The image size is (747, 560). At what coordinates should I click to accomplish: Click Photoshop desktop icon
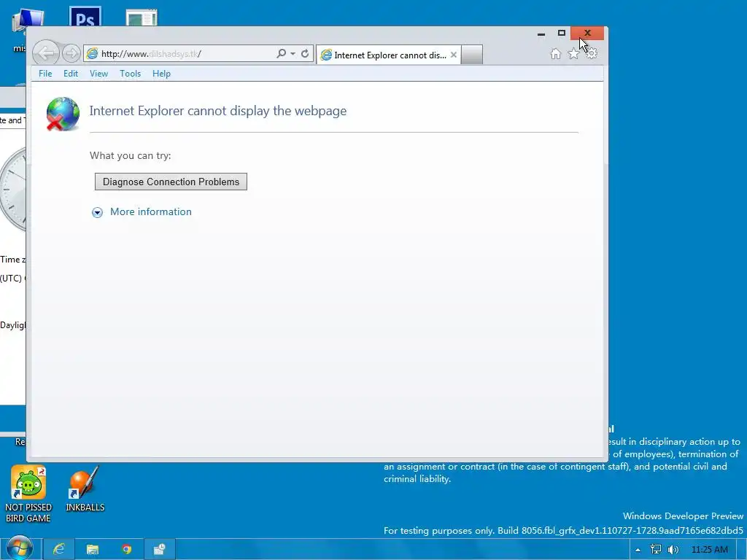(85, 17)
